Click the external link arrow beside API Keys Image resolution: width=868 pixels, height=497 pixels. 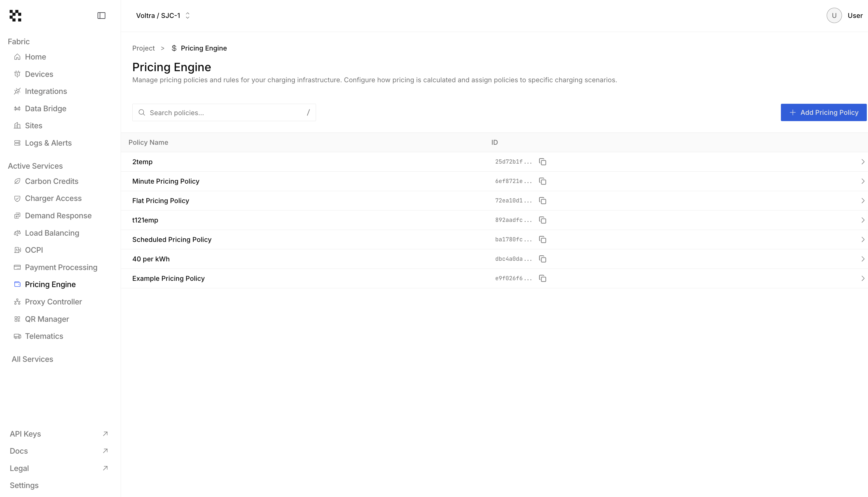[x=105, y=434]
